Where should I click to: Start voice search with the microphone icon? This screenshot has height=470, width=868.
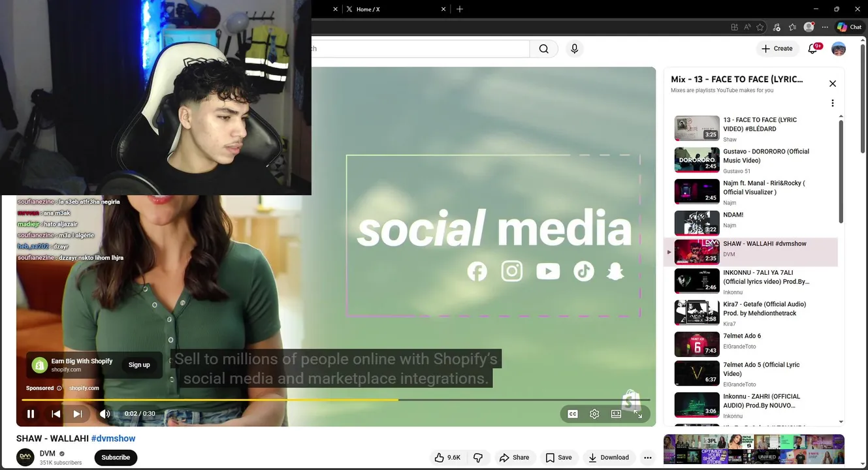tap(574, 48)
